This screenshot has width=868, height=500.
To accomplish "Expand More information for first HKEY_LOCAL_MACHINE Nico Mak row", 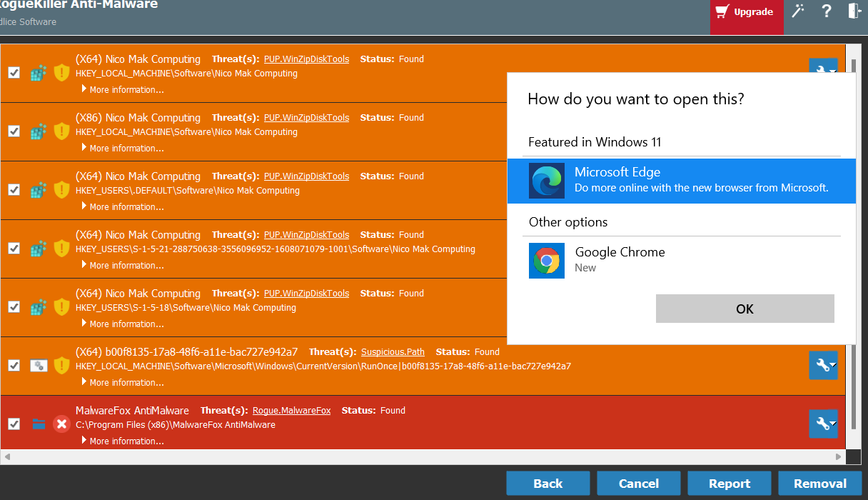I will [123, 90].
